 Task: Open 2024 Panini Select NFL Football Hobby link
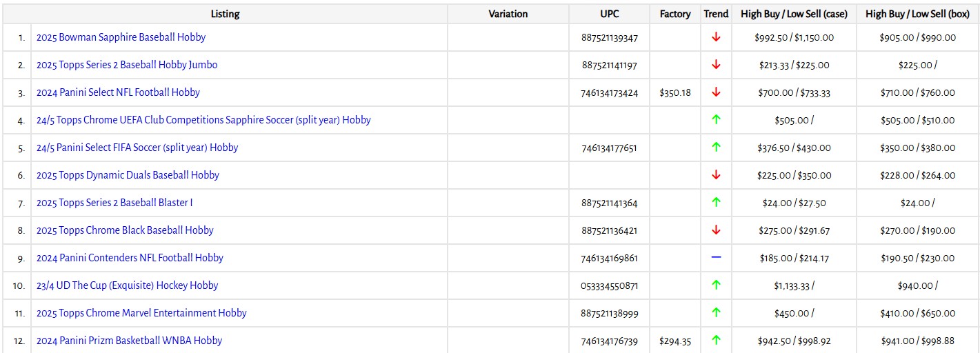[x=118, y=92]
